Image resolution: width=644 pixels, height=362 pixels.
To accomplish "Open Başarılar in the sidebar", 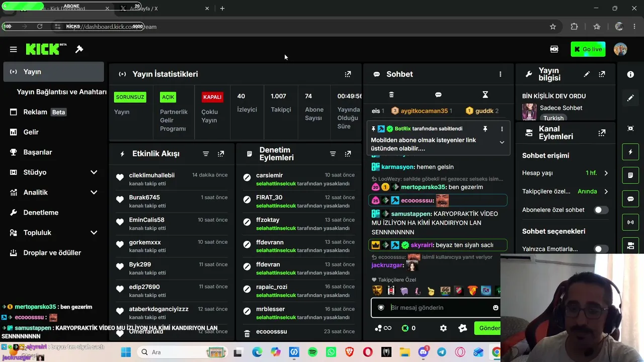I will 53,152.
